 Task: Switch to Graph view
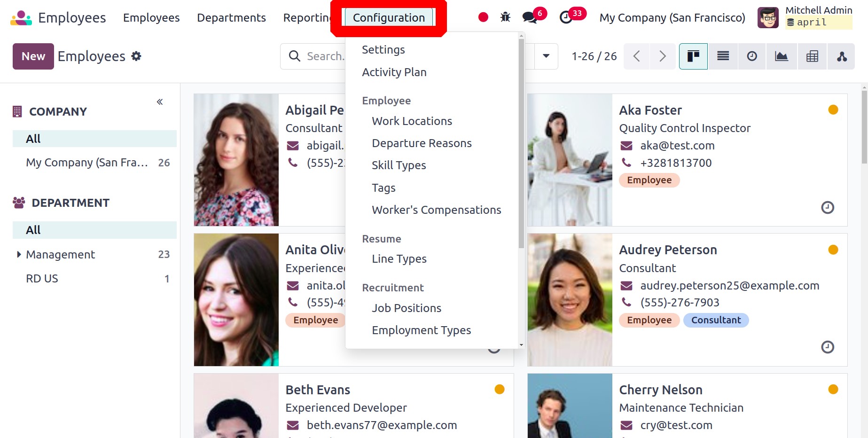tap(782, 56)
